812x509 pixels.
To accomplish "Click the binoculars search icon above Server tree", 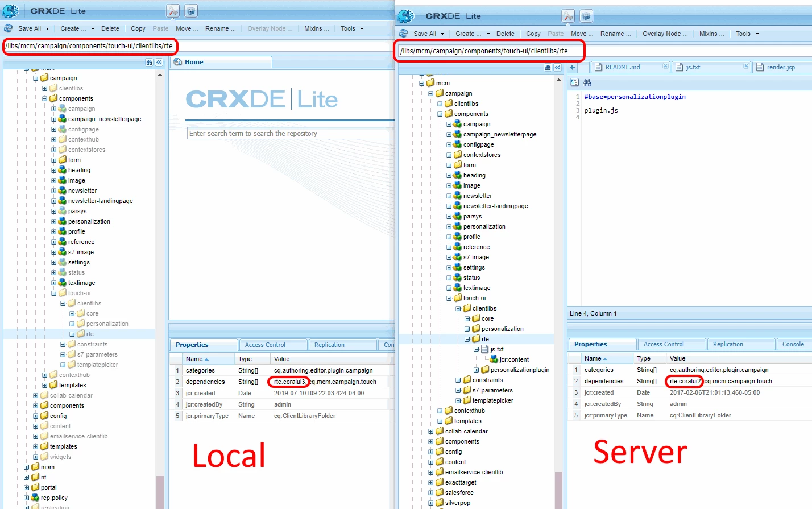I will [x=548, y=67].
